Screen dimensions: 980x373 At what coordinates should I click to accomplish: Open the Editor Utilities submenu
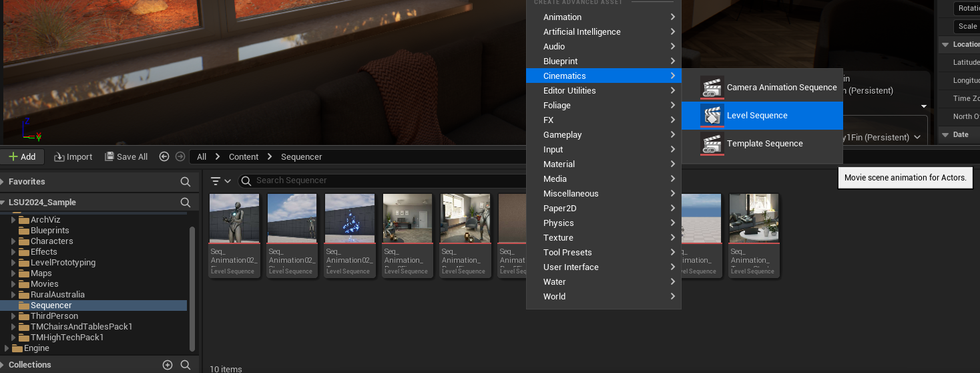tap(603, 91)
